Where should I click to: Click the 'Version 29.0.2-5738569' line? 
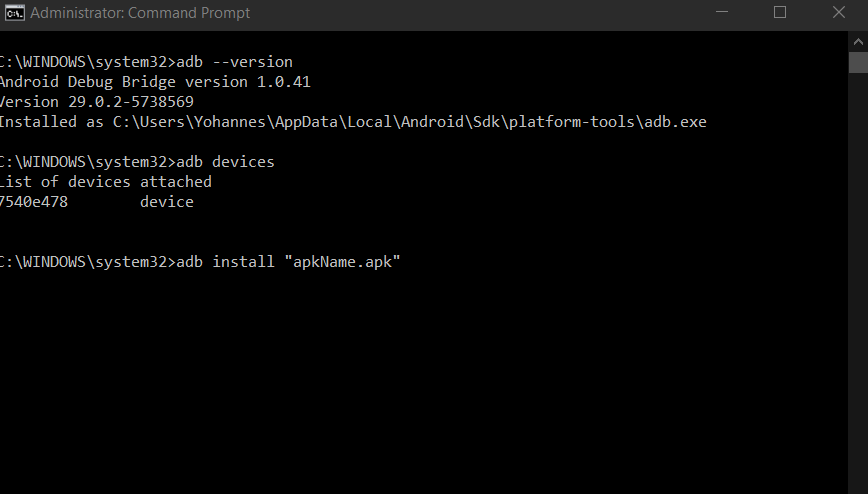coord(97,102)
